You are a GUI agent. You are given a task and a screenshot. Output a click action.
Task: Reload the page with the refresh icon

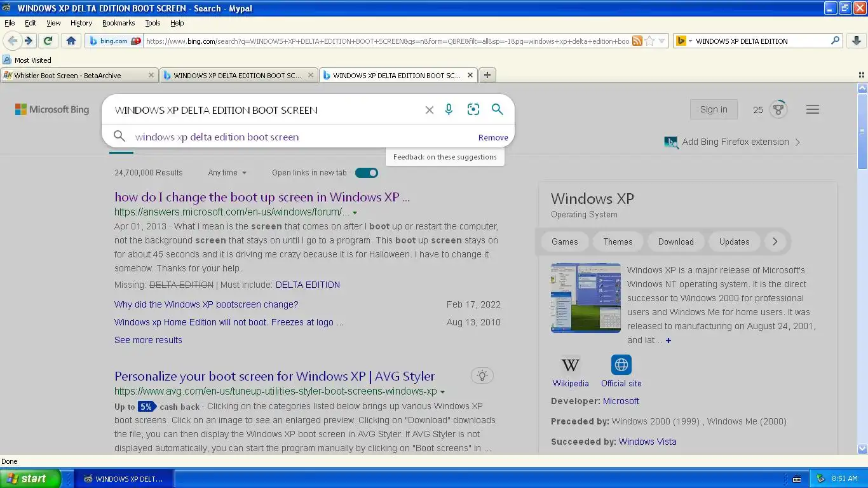pos(48,41)
